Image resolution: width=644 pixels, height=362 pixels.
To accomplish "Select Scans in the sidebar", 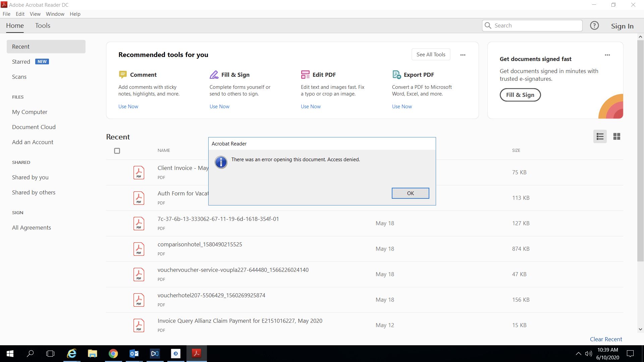I will click(19, 77).
